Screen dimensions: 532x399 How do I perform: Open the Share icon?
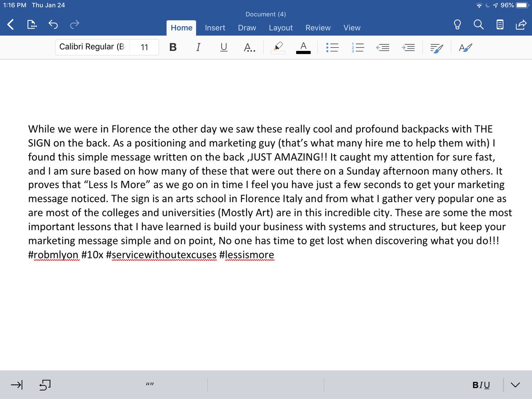pos(520,26)
